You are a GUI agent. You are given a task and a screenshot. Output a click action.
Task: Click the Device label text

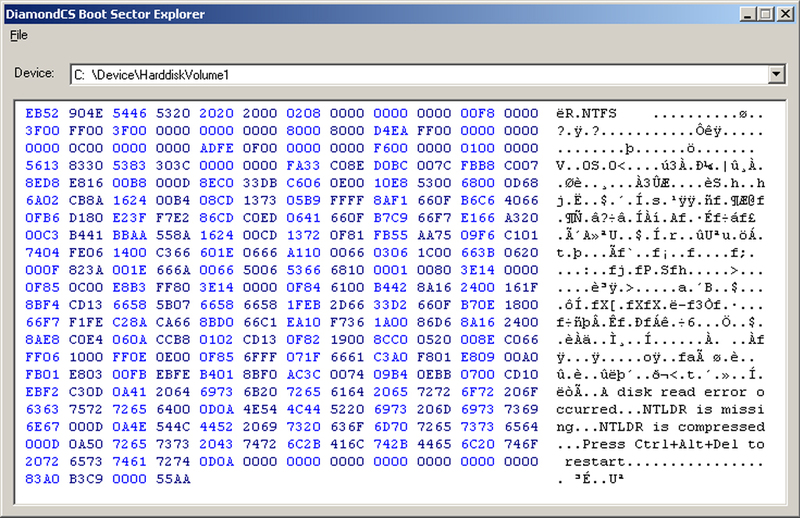coord(34,74)
